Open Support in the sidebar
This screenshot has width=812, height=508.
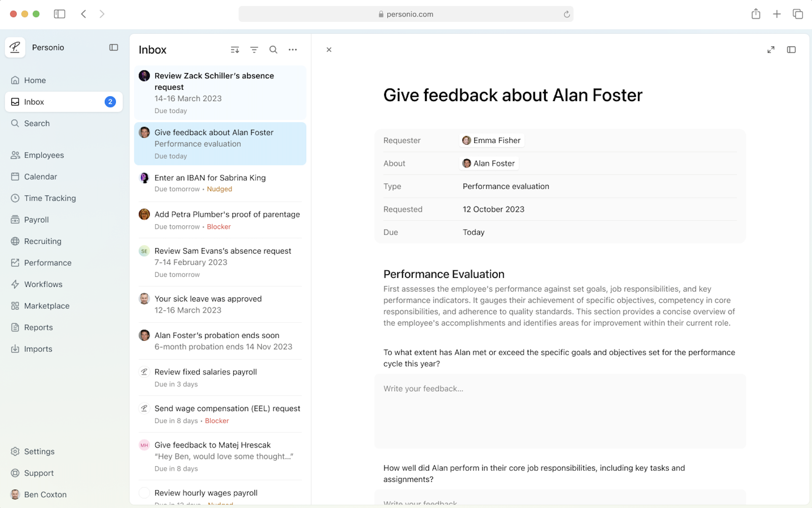click(64, 473)
